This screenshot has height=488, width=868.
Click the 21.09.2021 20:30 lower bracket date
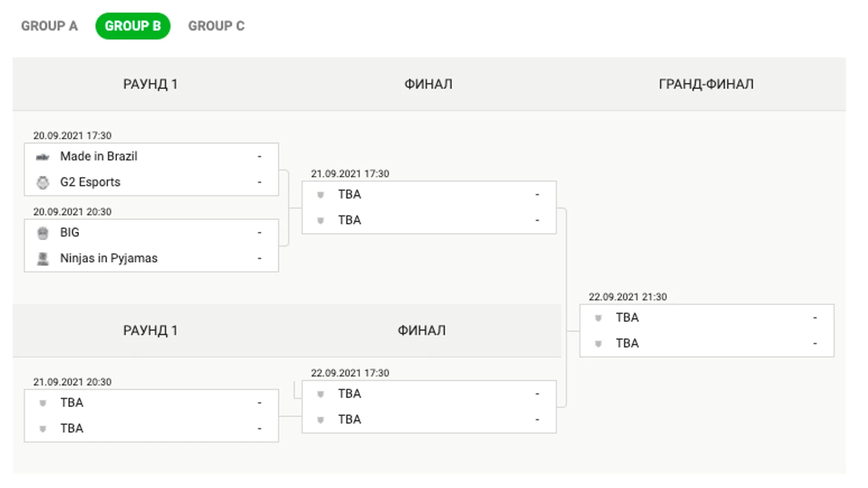pos(73,382)
